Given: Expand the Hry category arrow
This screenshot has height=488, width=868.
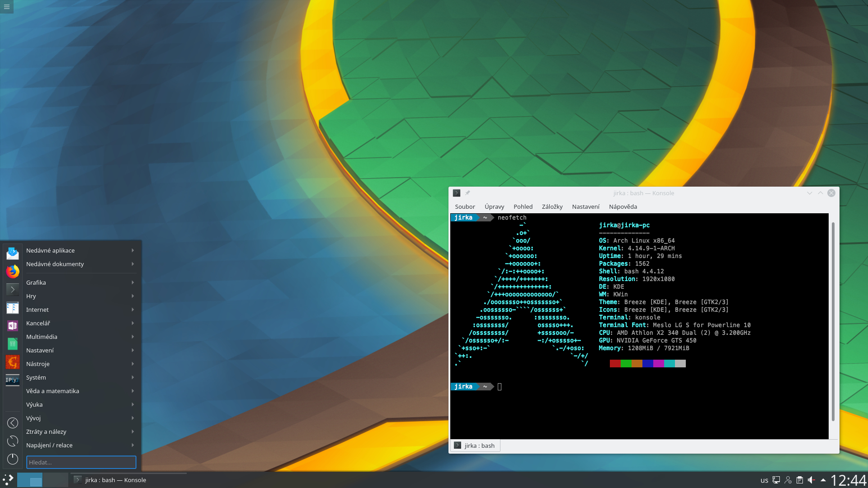Looking at the screenshot, I should [x=132, y=296].
